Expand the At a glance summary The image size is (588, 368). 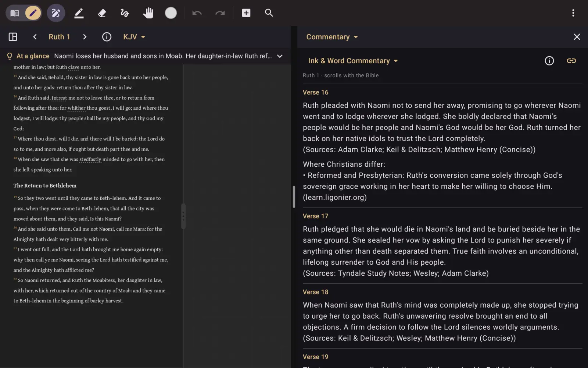point(280,56)
